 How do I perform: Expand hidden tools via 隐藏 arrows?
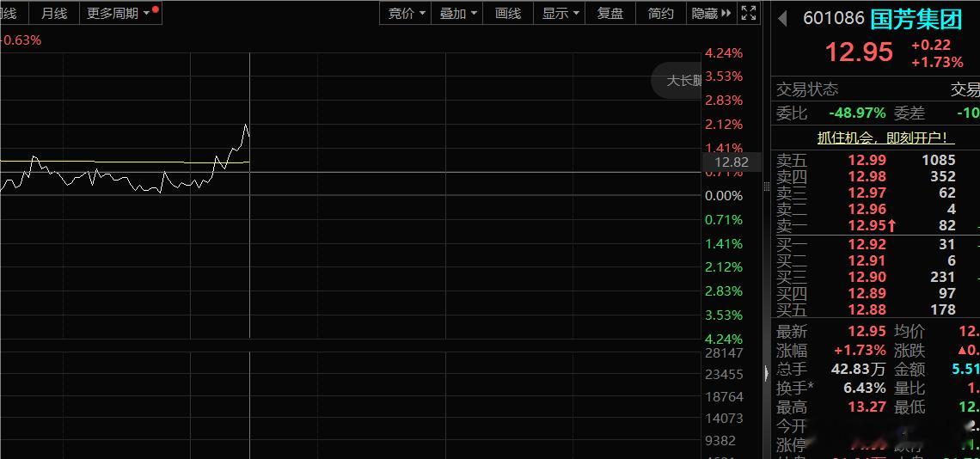711,13
